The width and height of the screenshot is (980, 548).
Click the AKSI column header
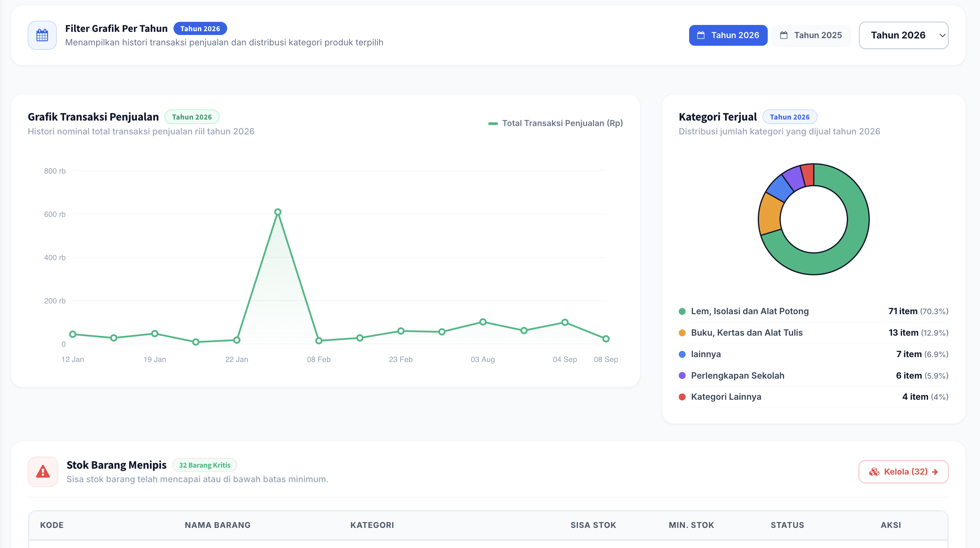pos(891,525)
